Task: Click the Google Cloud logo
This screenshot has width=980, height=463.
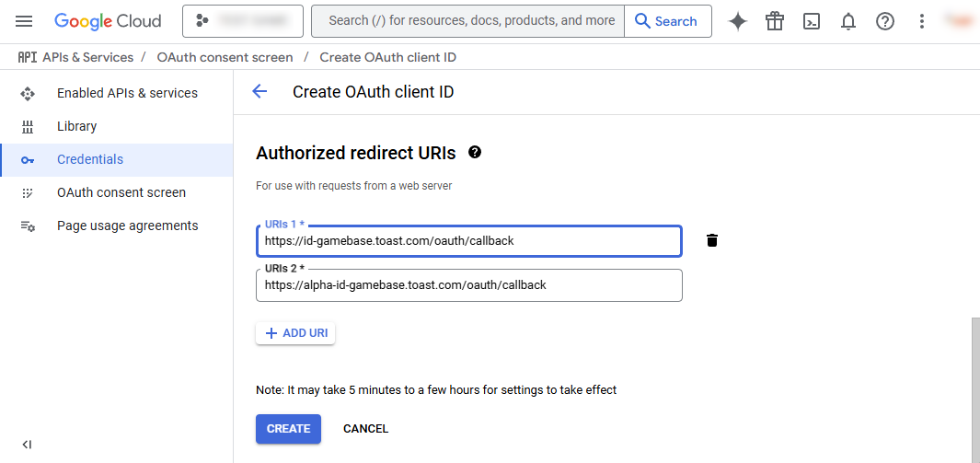Action: [x=108, y=21]
